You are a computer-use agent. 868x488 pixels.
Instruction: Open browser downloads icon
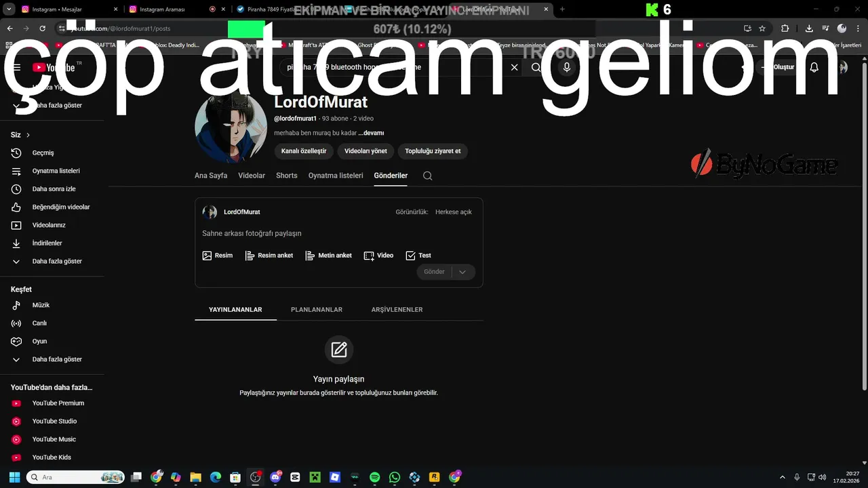(x=809, y=28)
